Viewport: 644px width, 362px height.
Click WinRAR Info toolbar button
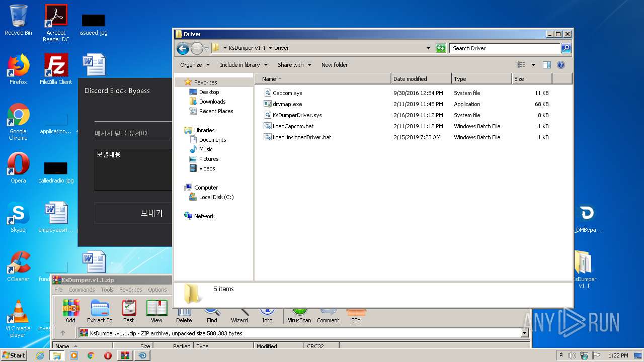267,316
